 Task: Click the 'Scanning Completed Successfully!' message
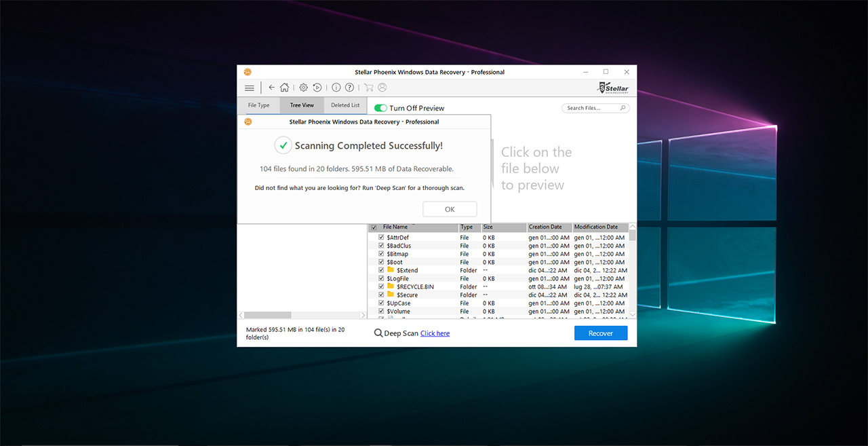point(369,145)
